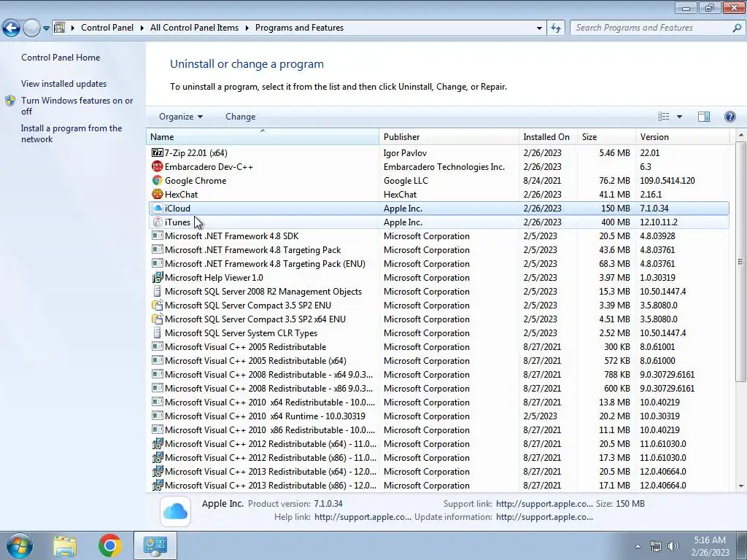
Task: Click the scrollbar up arrow
Action: pyautogui.click(x=740, y=136)
